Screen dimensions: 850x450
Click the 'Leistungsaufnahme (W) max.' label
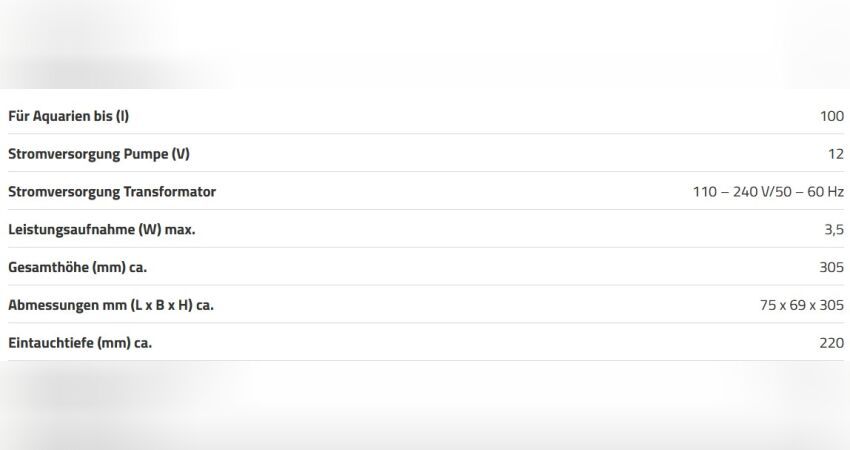coord(101,230)
